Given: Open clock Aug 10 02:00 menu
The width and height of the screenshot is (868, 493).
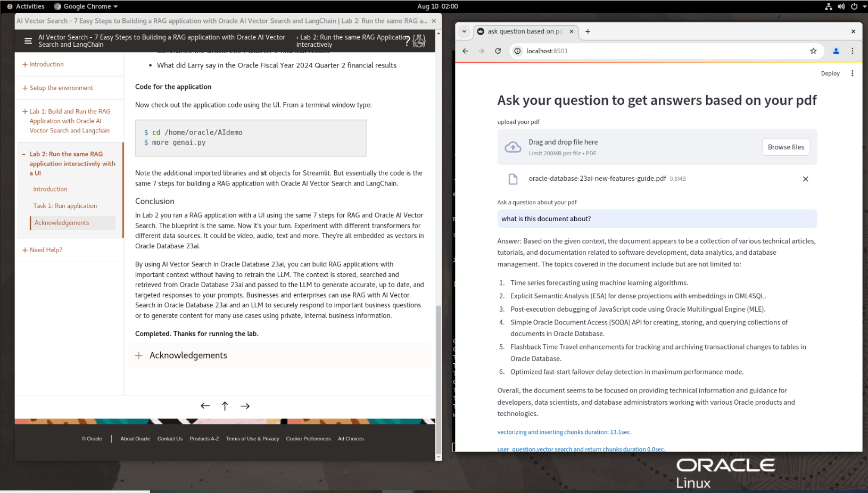Looking at the screenshot, I should [437, 6].
